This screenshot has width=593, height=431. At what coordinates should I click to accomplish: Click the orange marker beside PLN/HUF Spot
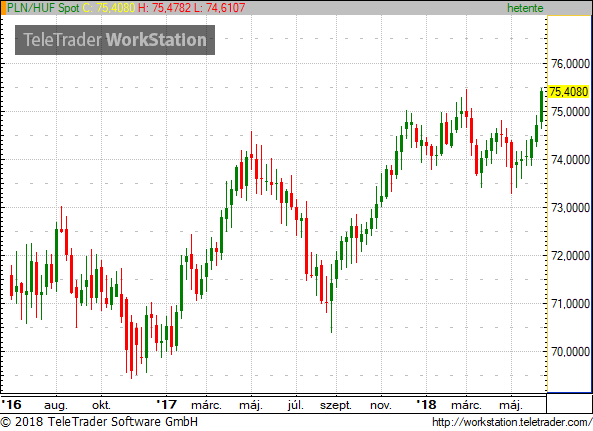click(3, 8)
